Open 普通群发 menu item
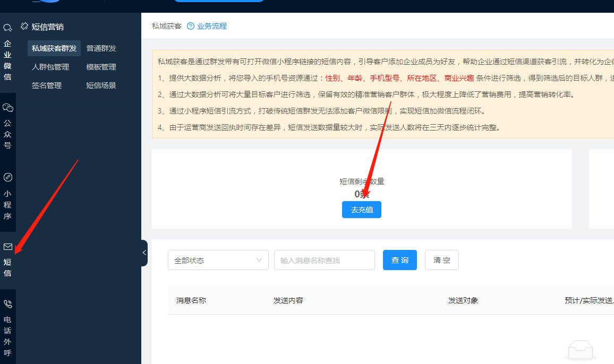 pyautogui.click(x=101, y=48)
